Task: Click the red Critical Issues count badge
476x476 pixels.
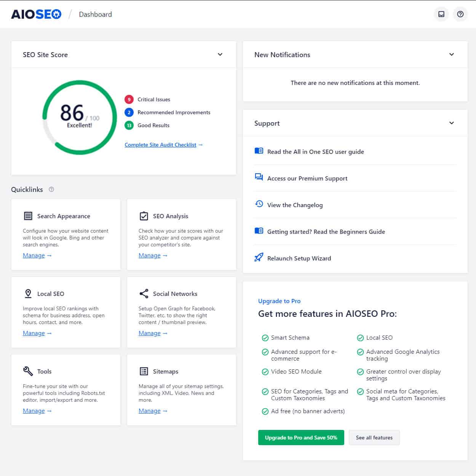Action: [129, 99]
